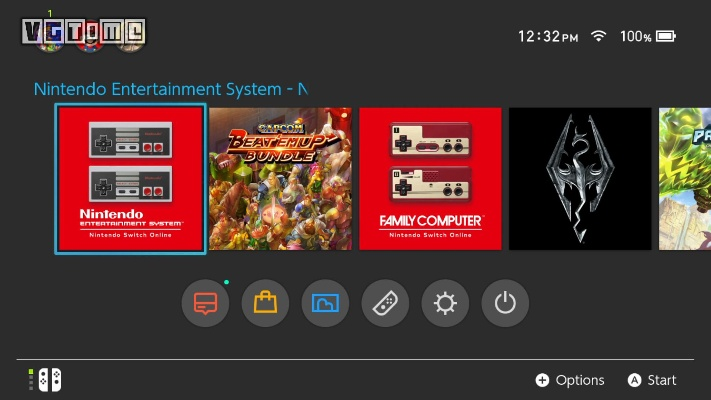This screenshot has height=400, width=711.
Task: Select the Skyrim dragon logo tile
Action: [x=580, y=179]
